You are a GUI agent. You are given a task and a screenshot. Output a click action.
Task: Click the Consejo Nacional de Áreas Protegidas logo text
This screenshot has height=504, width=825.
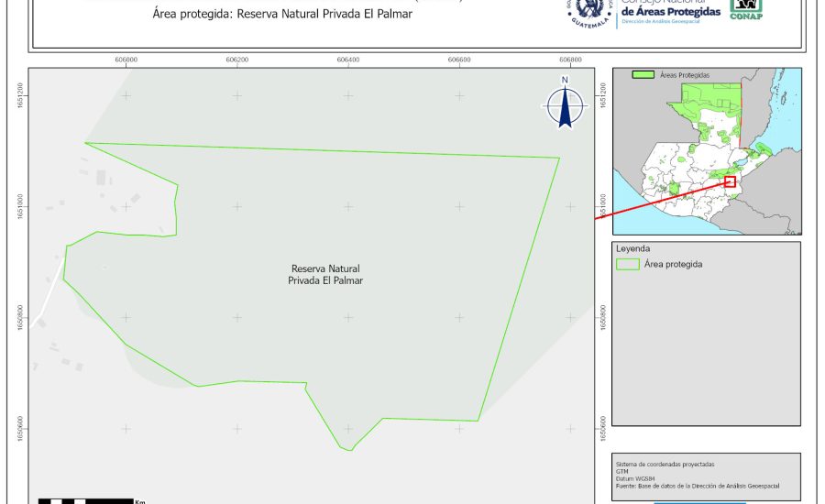[x=669, y=10]
